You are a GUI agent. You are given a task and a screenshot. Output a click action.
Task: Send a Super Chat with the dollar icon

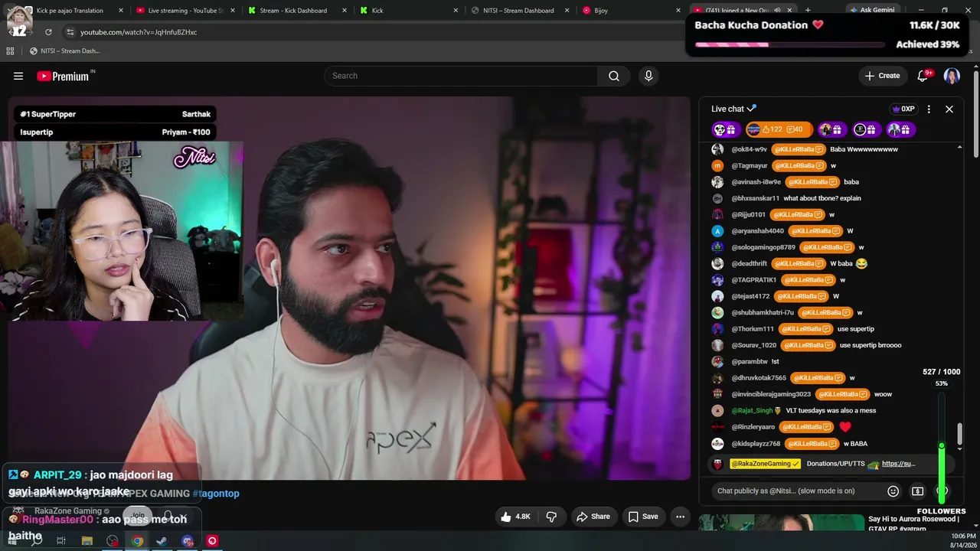[x=918, y=491]
